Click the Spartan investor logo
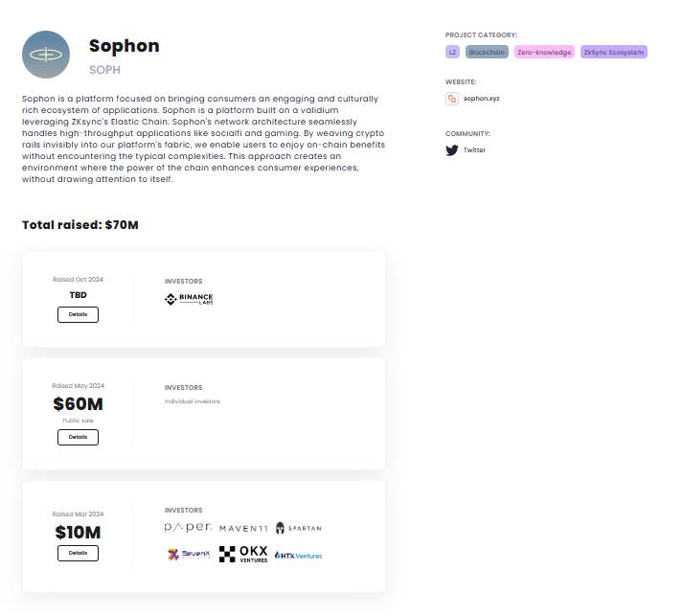683x616 pixels. point(298,528)
